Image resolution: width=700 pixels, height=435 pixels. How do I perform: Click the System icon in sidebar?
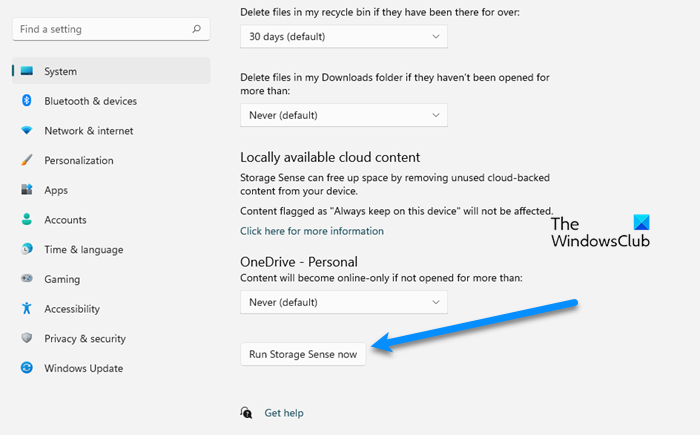pyautogui.click(x=27, y=71)
